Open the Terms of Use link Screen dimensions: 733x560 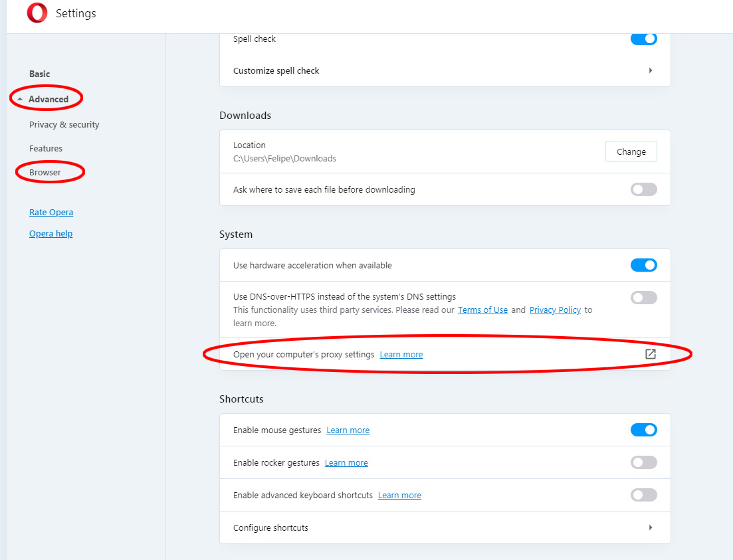click(482, 310)
